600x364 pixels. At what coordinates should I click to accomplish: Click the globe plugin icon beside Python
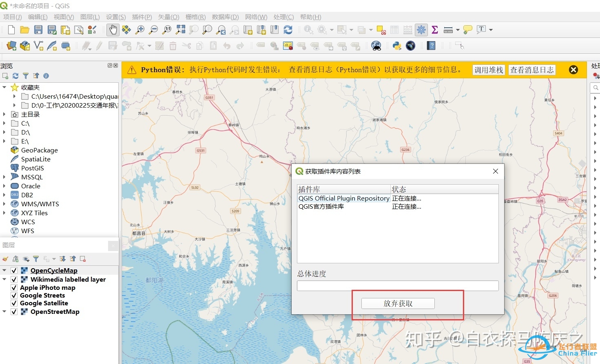410,46
